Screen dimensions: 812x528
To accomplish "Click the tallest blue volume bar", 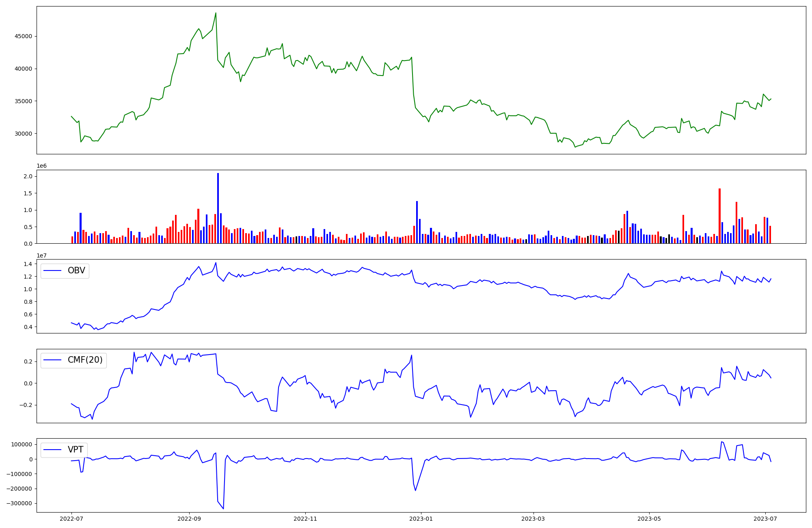I will [218, 208].
